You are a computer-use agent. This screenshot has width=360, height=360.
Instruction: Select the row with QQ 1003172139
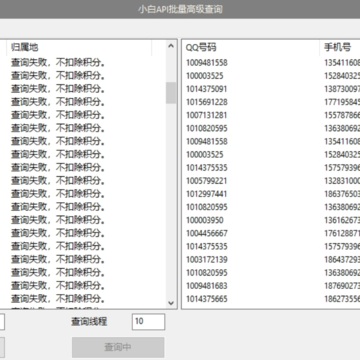click(x=271, y=260)
